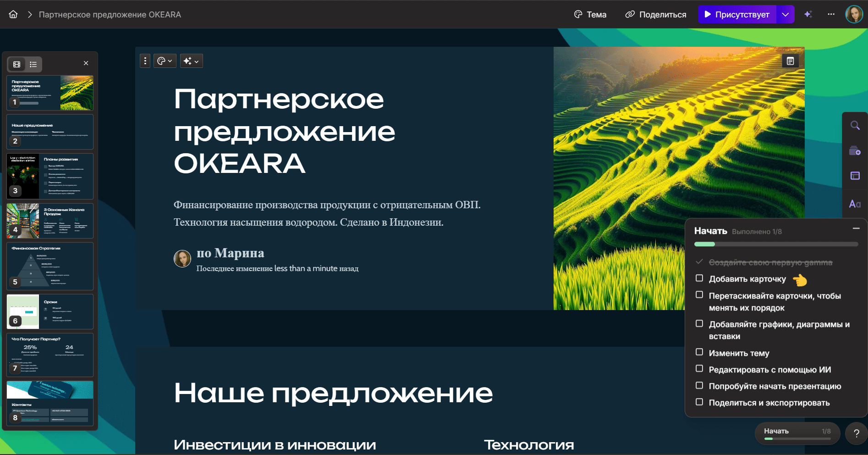Open the card AI edit sparkle dropdown

click(192, 61)
